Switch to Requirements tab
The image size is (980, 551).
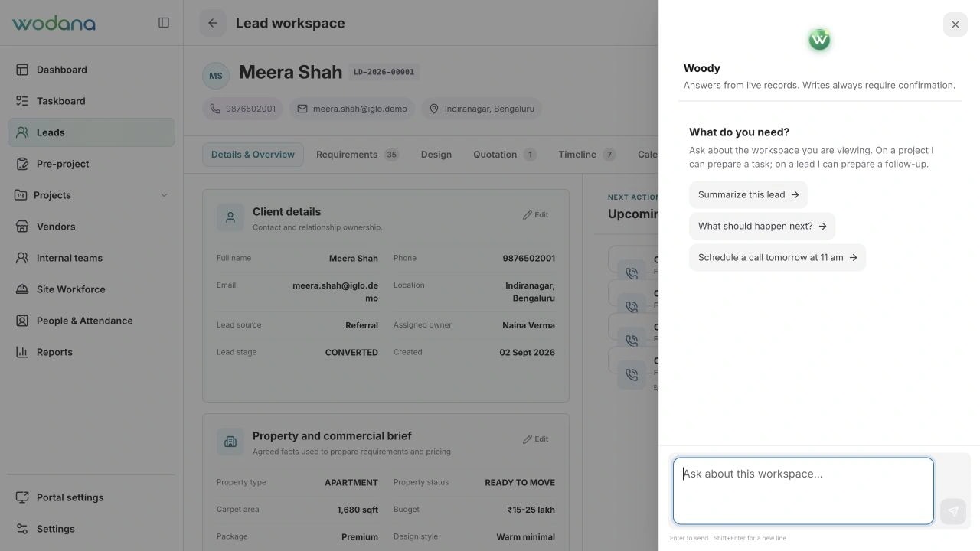(358, 155)
